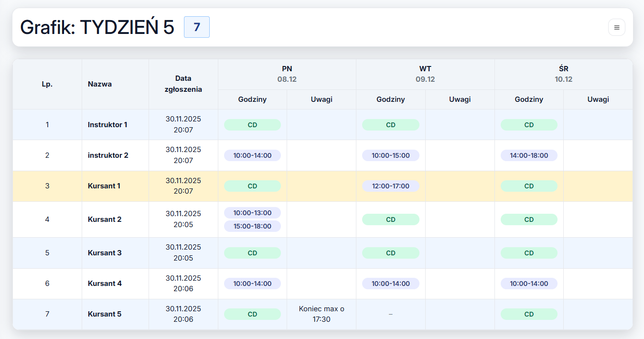Click the PN 08.12 day header
The image size is (644, 339).
287,74
